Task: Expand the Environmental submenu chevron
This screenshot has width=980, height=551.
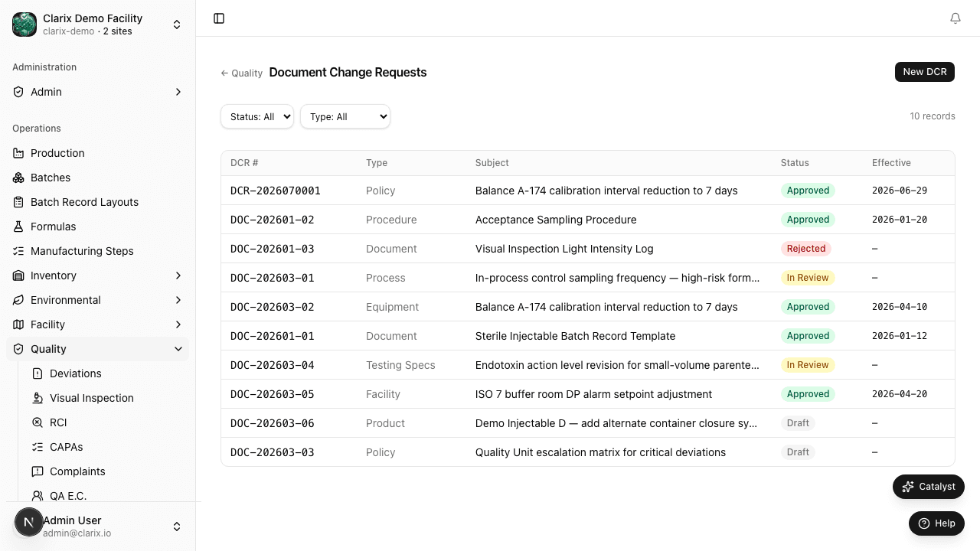Action: pos(178,300)
